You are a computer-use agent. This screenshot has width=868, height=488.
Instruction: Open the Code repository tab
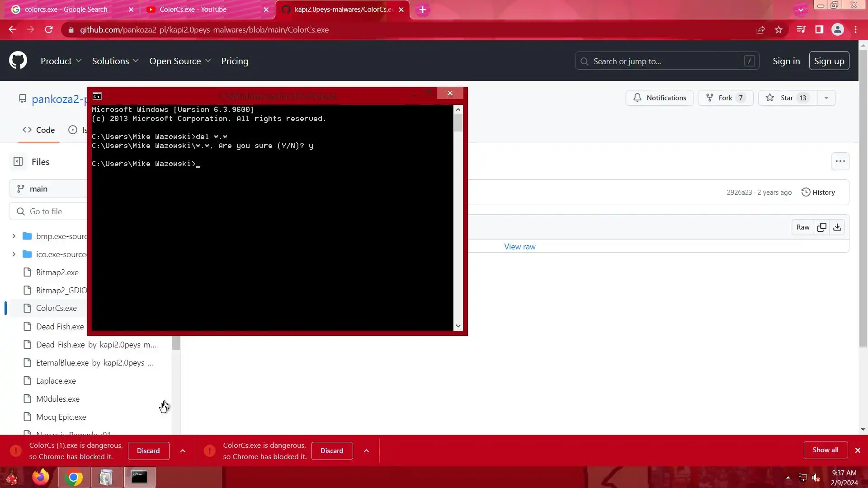(x=39, y=130)
